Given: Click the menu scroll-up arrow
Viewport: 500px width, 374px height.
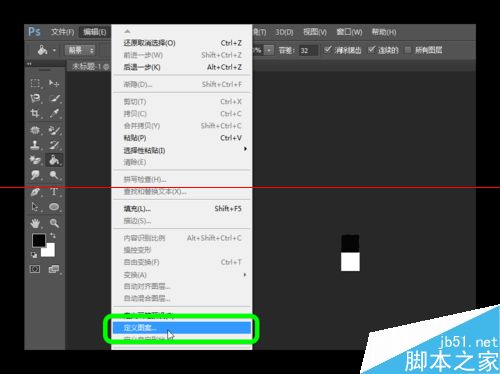Looking at the screenshot, I should 127,31.
